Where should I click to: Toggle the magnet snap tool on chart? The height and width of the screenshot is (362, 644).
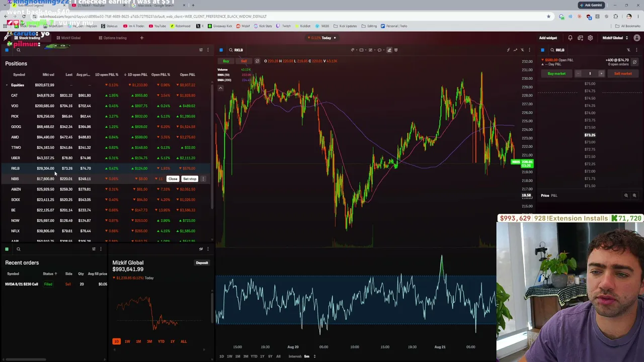pos(396,50)
